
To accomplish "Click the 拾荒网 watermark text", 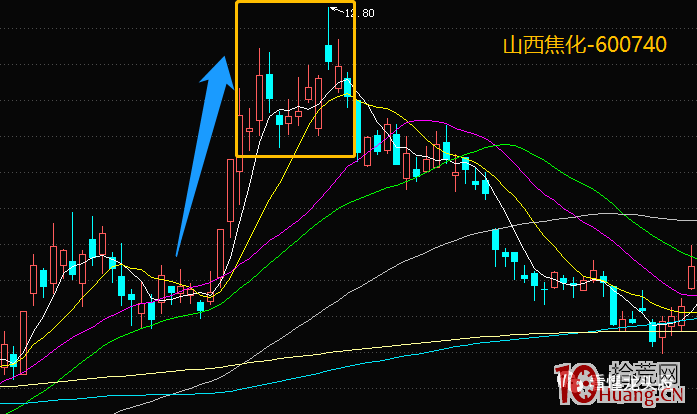I will (645, 374).
